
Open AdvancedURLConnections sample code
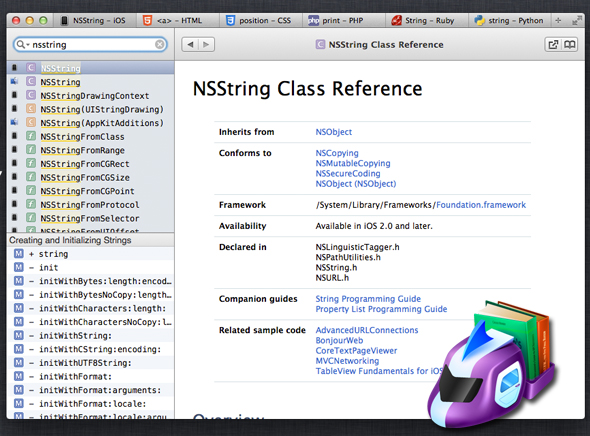click(367, 330)
